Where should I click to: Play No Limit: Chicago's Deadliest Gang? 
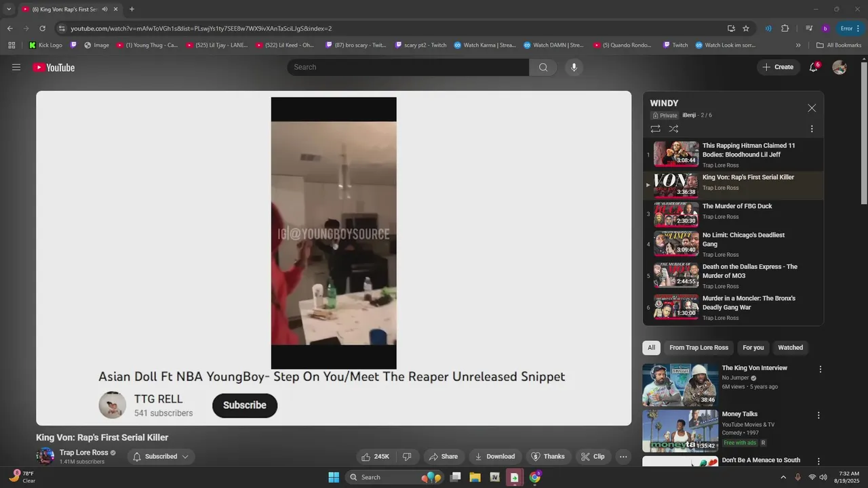[x=733, y=244]
